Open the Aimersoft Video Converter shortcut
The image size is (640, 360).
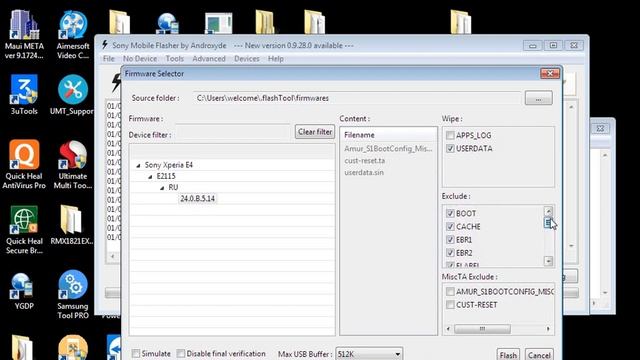click(73, 35)
